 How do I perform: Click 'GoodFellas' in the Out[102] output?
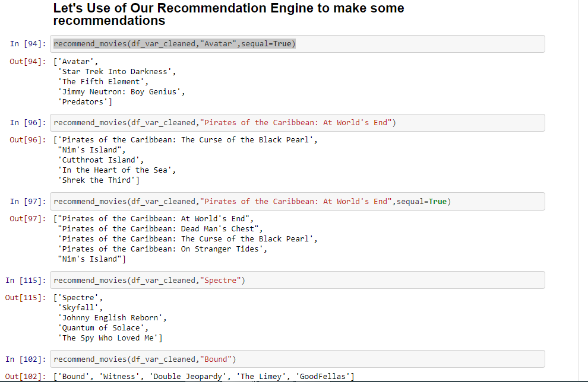323,377
